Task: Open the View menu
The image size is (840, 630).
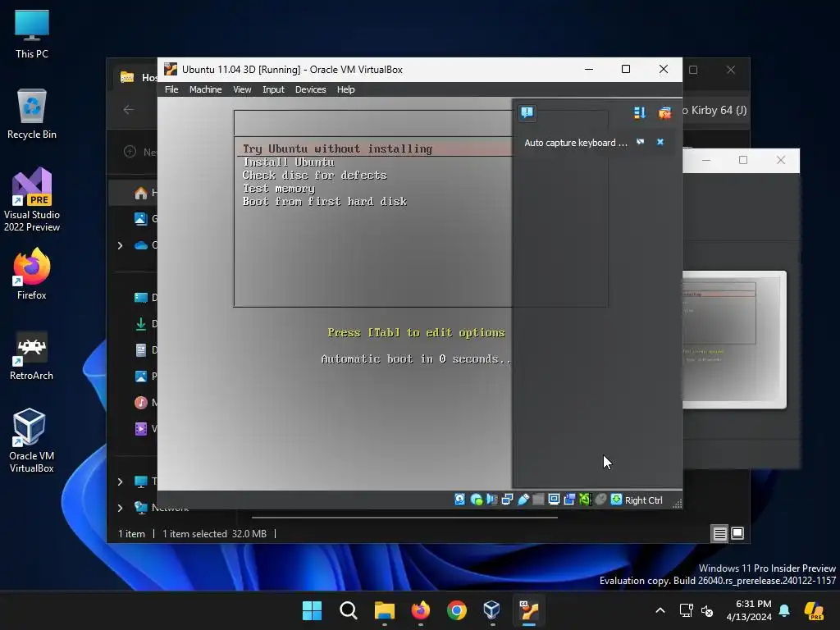Action: point(242,89)
